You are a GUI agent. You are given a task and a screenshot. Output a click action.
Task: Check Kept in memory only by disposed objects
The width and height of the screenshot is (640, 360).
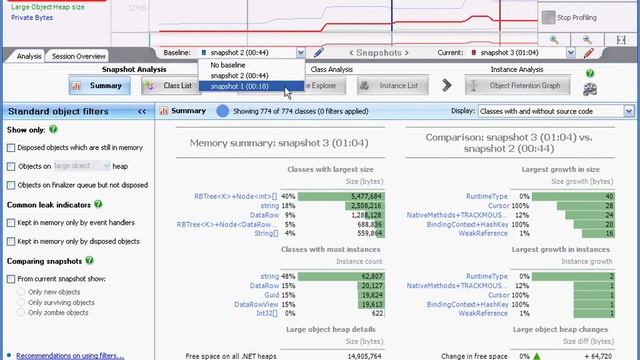pyautogui.click(x=11, y=242)
